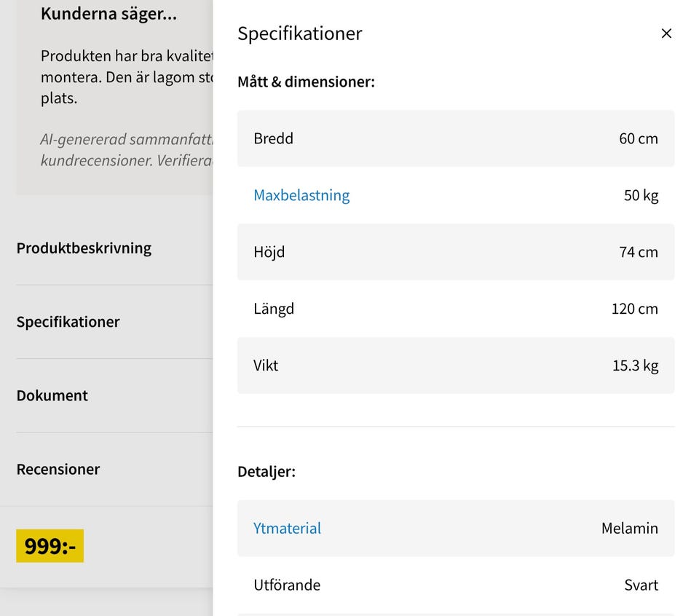Close the Specifikationer panel with X
This screenshot has height=616, width=699.
pos(666,33)
